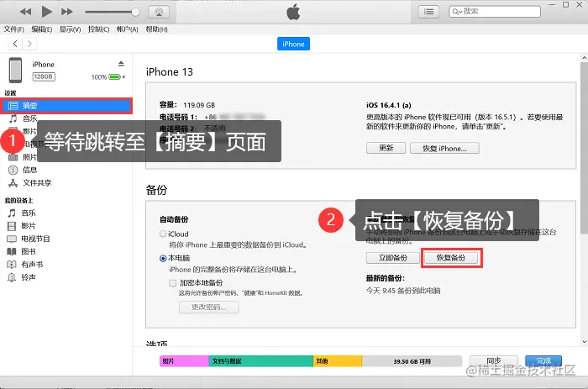588x389 pixels.
Task: Go forward with the right chevron
Action: point(29,44)
